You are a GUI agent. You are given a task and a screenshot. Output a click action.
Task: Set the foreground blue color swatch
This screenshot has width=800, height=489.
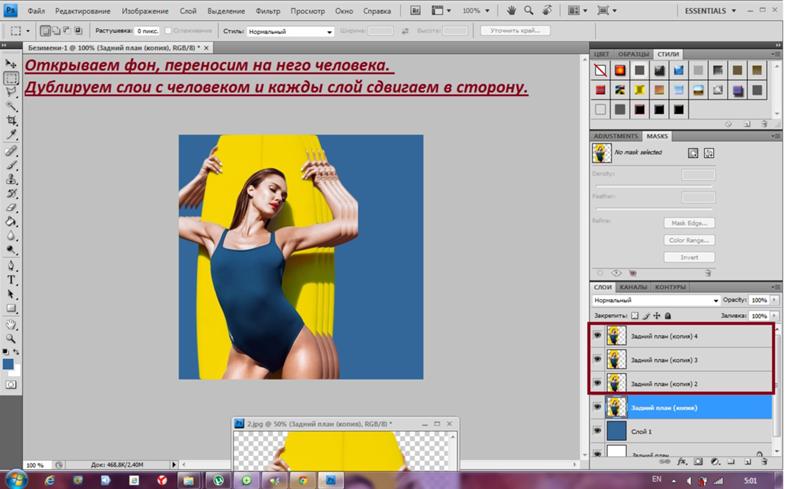pos(8,364)
